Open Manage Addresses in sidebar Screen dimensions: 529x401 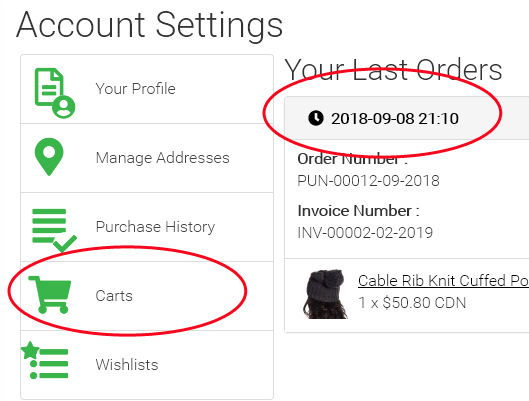(147, 158)
